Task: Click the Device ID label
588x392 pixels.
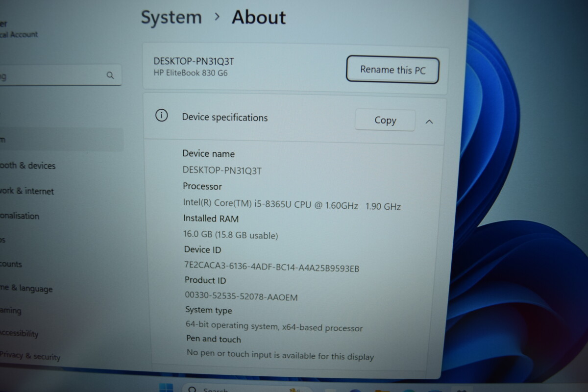Action: (203, 249)
